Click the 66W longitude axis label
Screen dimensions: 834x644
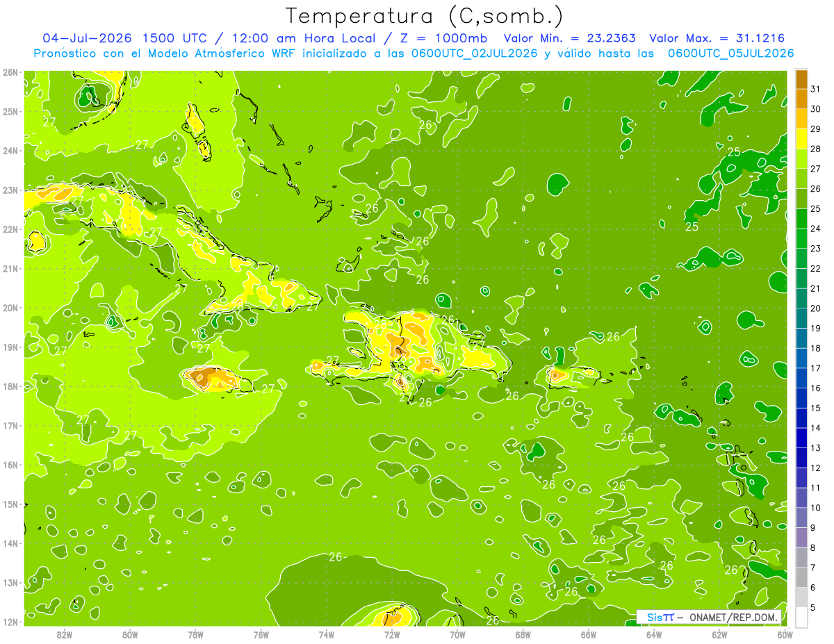click(589, 635)
